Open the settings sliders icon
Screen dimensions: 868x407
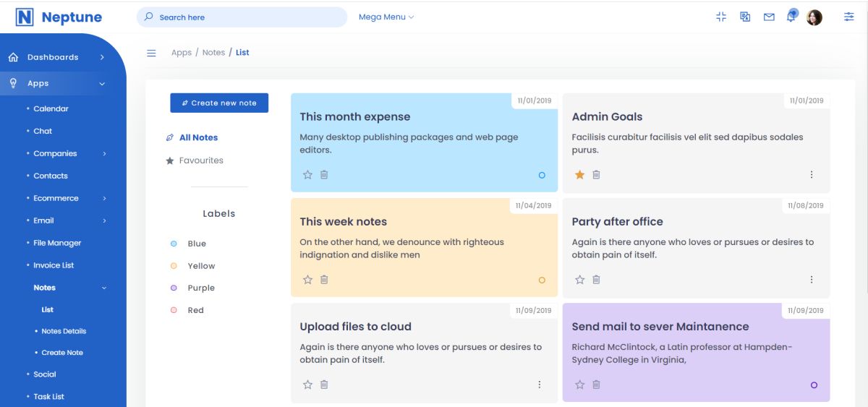point(849,17)
